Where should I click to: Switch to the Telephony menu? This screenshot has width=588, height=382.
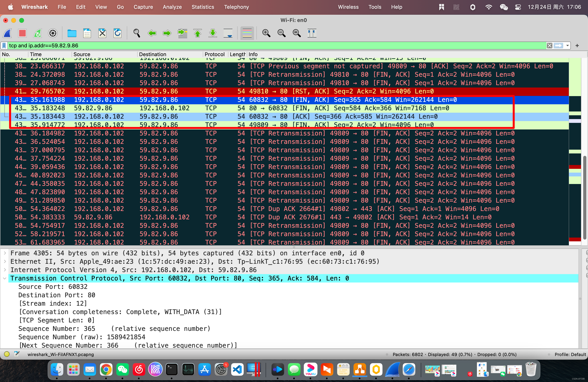tap(236, 7)
